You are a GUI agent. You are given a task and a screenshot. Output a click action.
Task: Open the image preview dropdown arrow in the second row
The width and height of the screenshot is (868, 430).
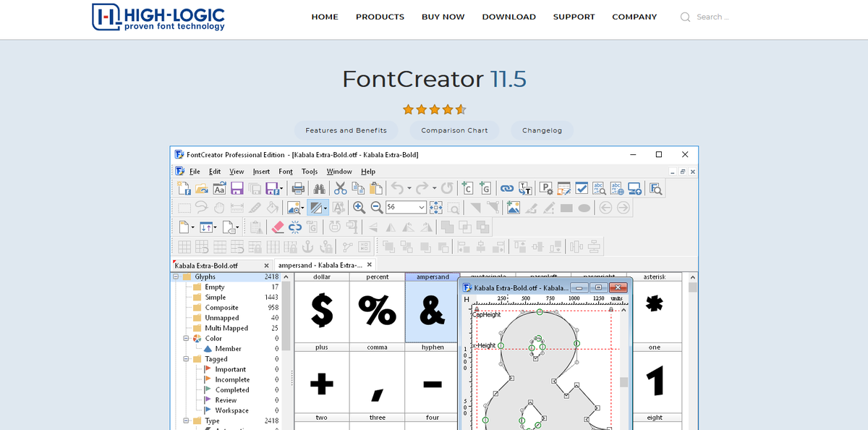pyautogui.click(x=302, y=208)
